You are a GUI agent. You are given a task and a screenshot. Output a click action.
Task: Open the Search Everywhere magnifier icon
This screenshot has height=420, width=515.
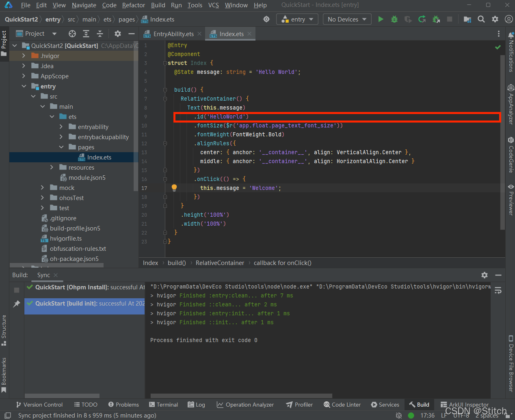(481, 19)
